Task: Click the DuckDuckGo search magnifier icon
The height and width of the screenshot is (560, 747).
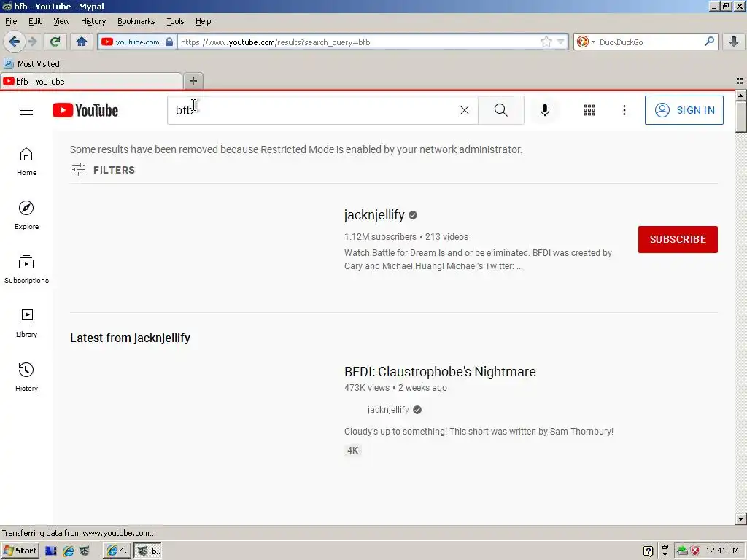Action: click(709, 42)
